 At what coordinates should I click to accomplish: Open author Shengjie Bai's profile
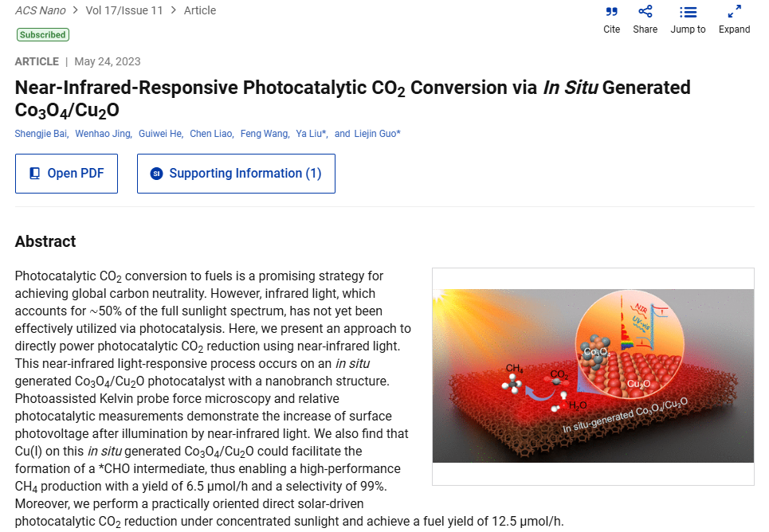point(41,133)
